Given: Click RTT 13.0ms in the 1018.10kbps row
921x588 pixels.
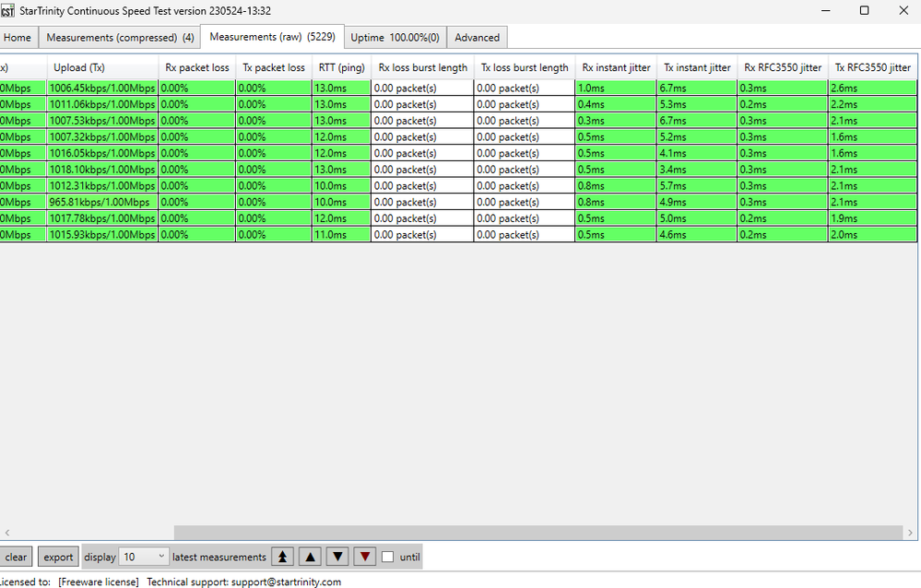Looking at the screenshot, I should pyautogui.click(x=342, y=170).
